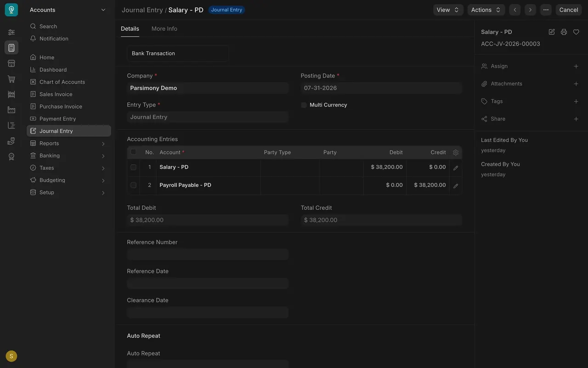Open the three-dot more options menu

[x=546, y=10]
